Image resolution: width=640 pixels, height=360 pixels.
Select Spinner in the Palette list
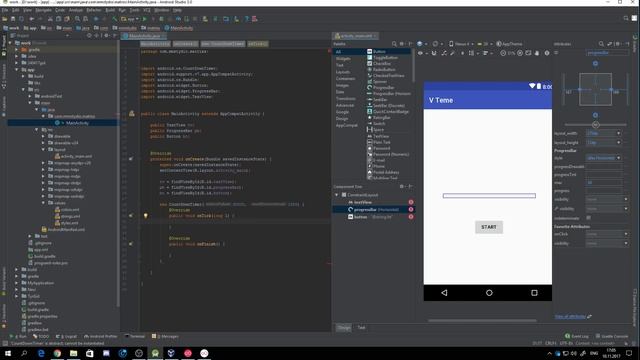(377, 82)
